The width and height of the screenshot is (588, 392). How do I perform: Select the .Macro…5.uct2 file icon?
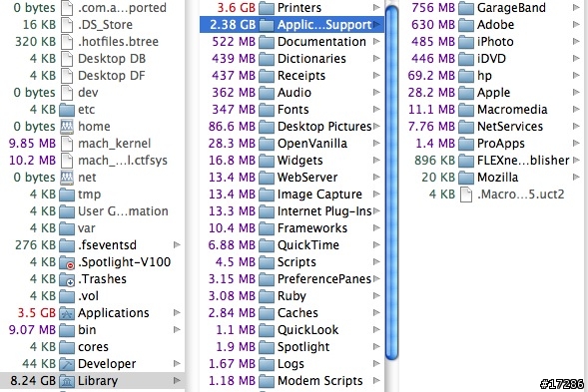(x=466, y=195)
